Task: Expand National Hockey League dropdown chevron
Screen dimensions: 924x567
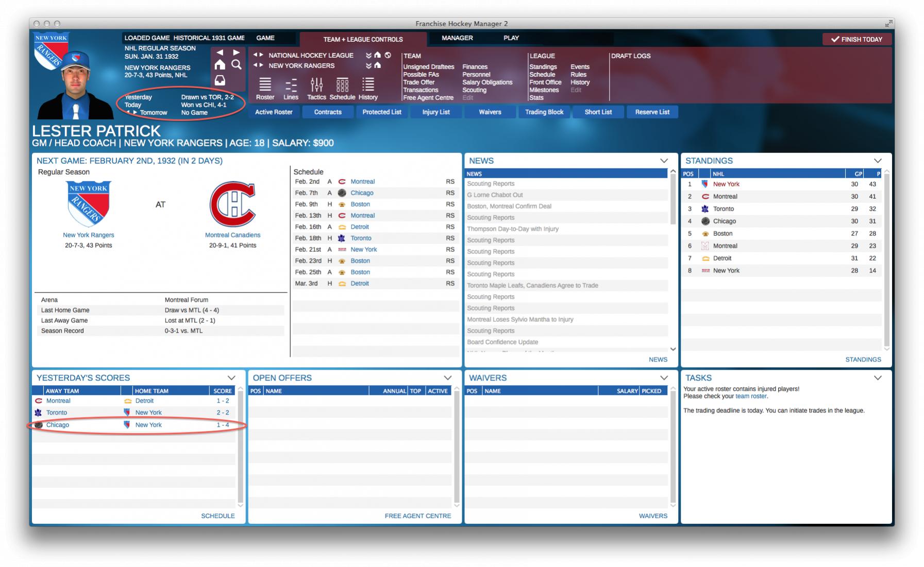Action: (x=368, y=56)
